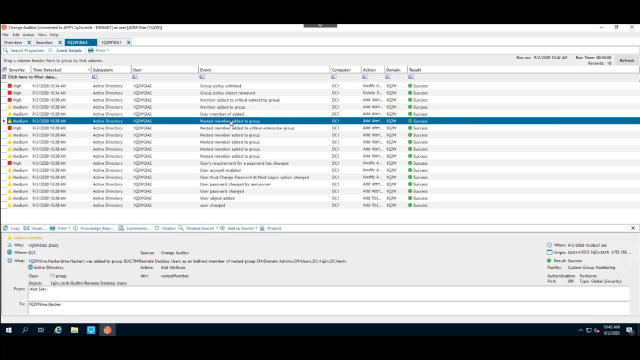Switch to the Overview tab
The height and width of the screenshot is (360, 640).
pyautogui.click(x=13, y=42)
